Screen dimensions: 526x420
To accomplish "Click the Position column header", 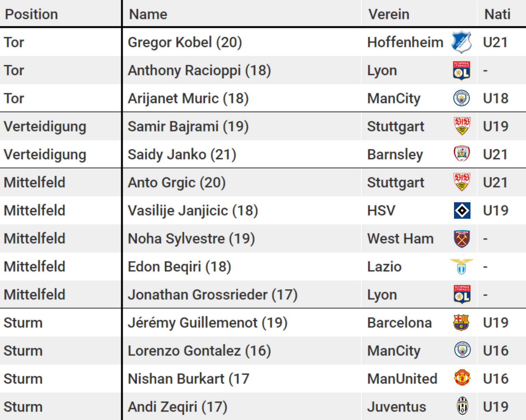I will tap(32, 14).
